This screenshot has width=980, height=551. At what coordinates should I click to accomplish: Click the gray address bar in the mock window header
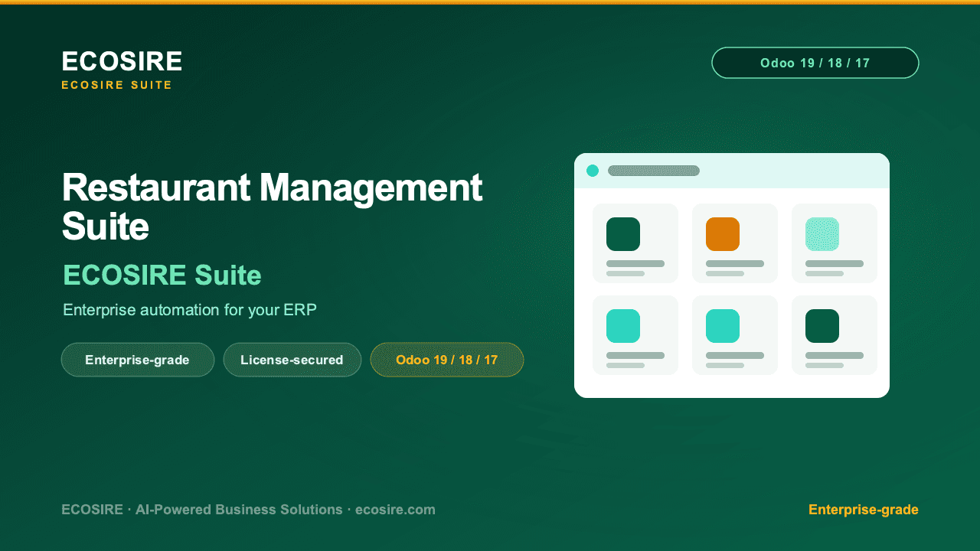click(654, 171)
